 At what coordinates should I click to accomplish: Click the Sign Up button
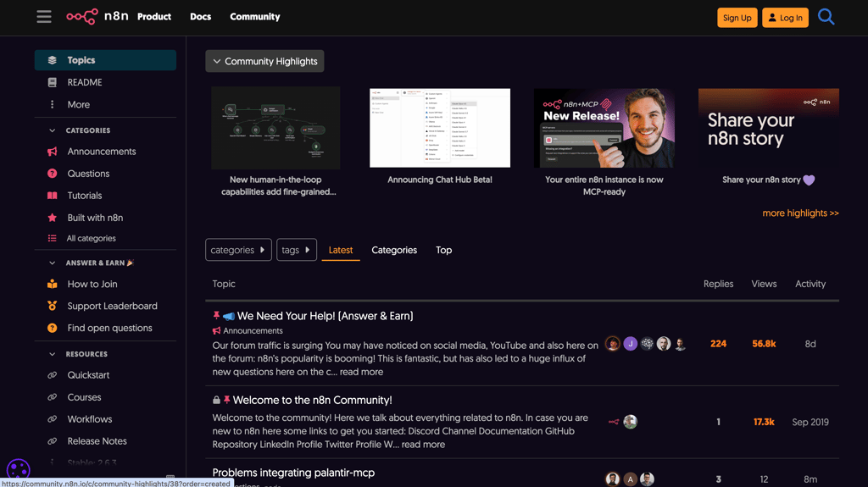click(x=737, y=18)
